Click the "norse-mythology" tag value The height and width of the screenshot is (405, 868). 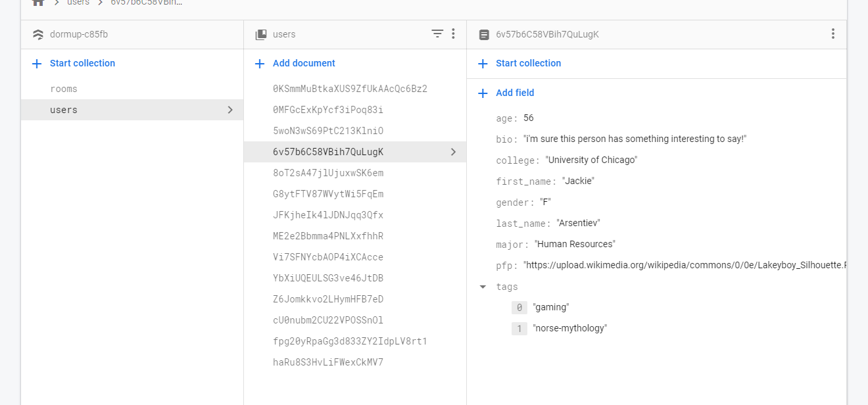(x=569, y=328)
